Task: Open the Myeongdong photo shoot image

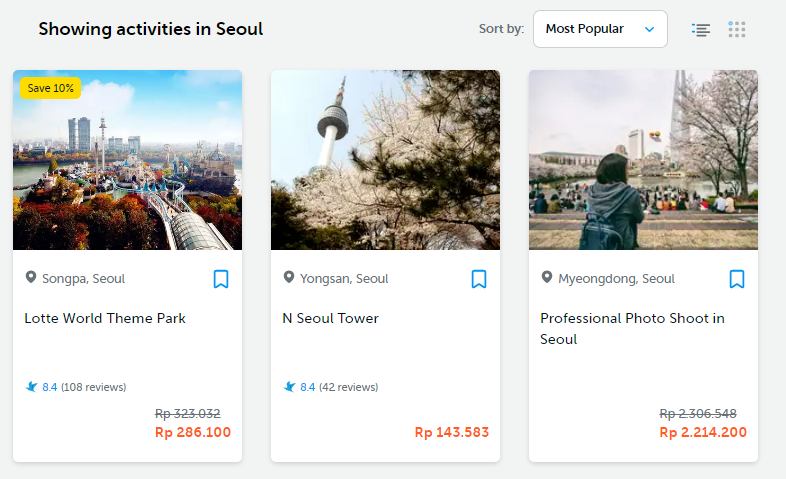Action: pos(643,160)
